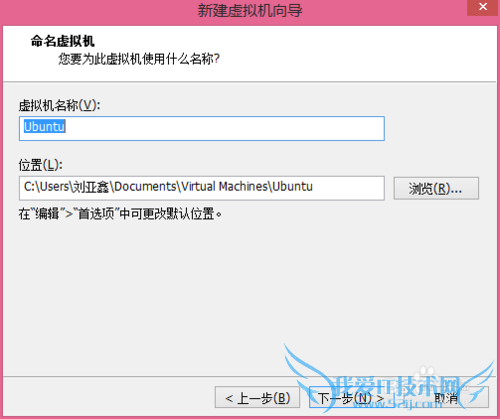Click the hint about 编辑 > 首选项 default location
This screenshot has height=419, width=500.
[120, 214]
